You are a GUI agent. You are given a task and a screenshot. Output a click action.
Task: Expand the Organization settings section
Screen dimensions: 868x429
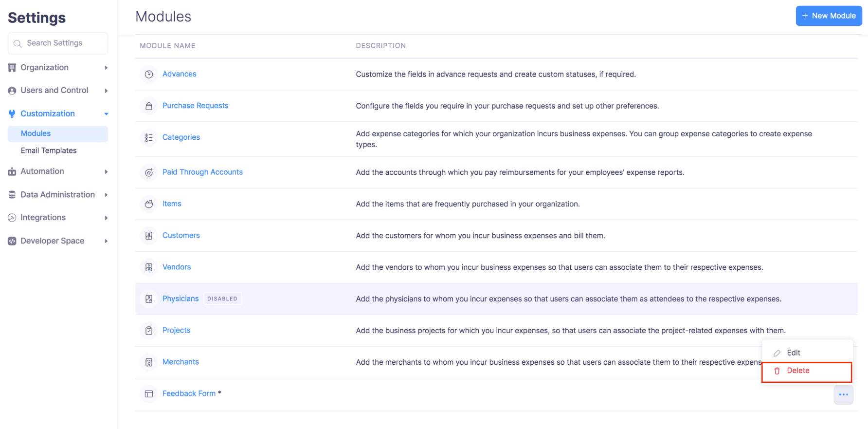coord(57,68)
